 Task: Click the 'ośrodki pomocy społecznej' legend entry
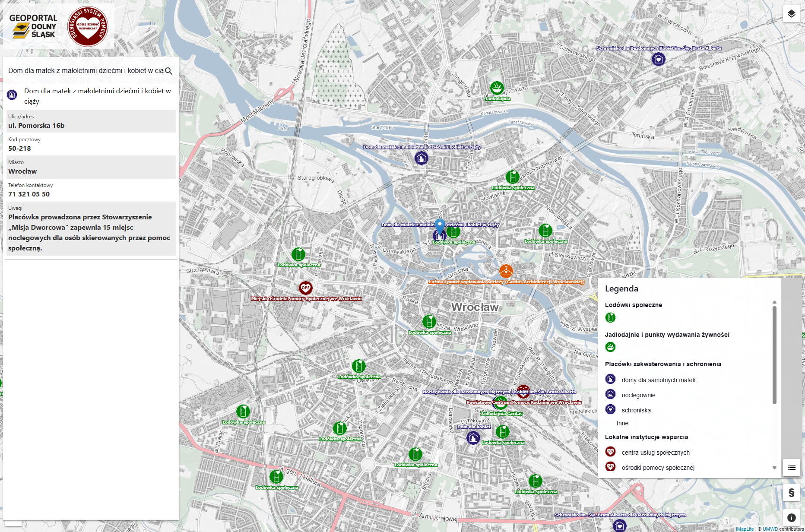(x=658, y=468)
